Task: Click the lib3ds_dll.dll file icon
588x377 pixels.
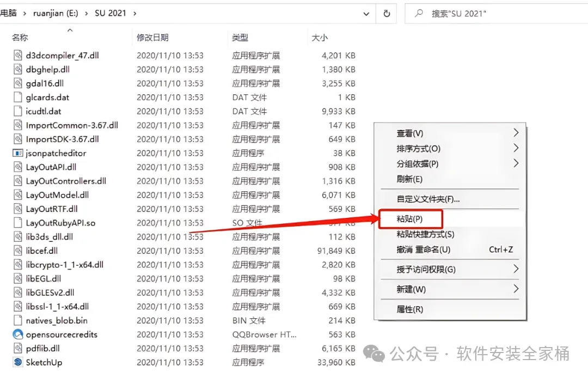Action: click(17, 236)
